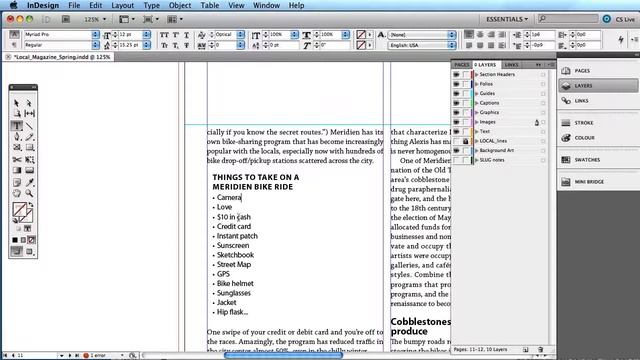Select the Pen tool
The image size is (640, 360).
point(16,137)
